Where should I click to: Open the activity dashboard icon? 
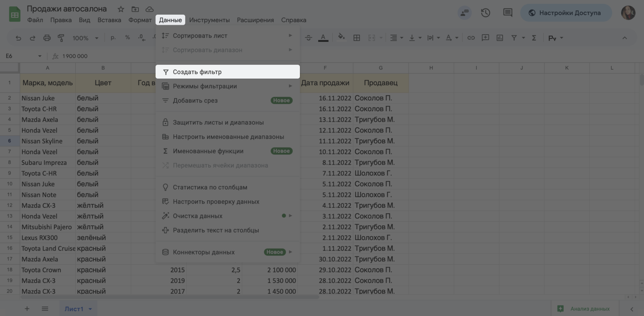pyautogui.click(x=465, y=13)
